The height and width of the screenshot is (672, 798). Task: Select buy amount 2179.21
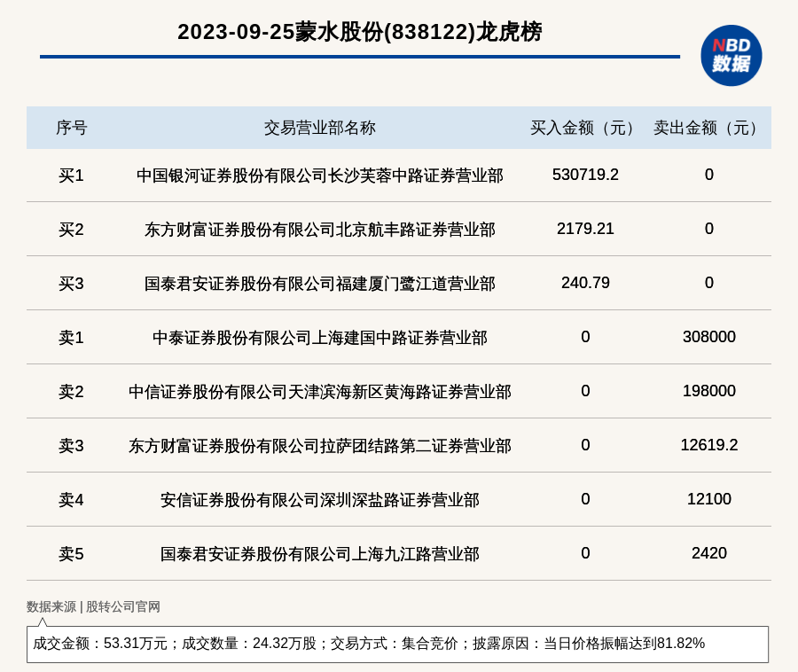coord(585,229)
